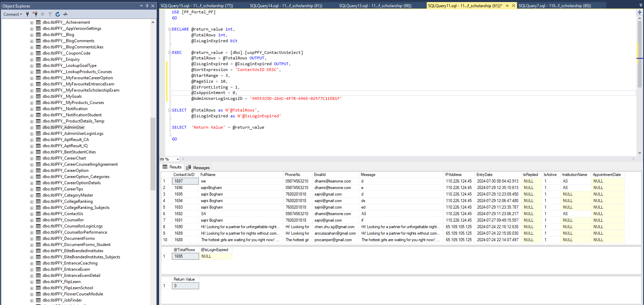Image resolution: width=644 pixels, height=305 pixels.
Task: Expand the dbo.tblPFY_AdminUser table node
Action: tap(32, 127)
